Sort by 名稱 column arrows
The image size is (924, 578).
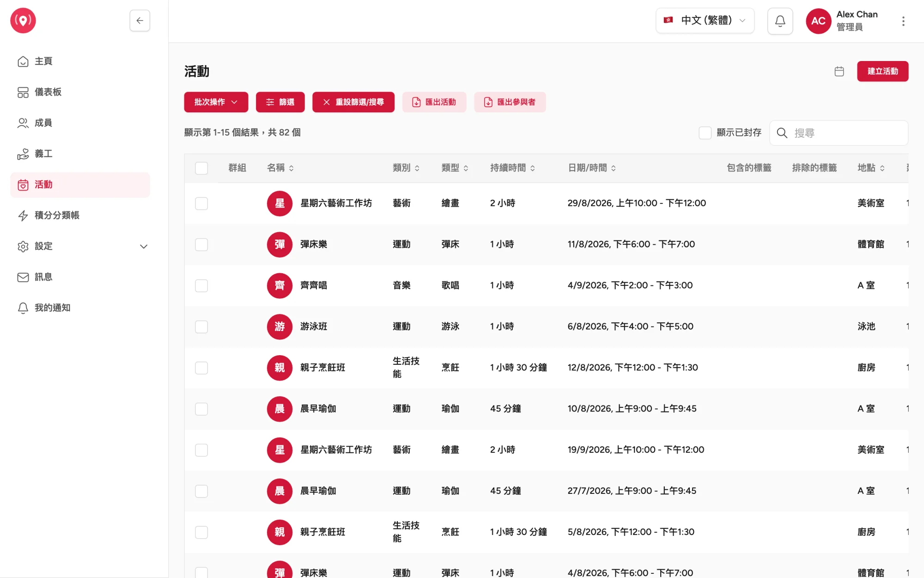tap(292, 168)
